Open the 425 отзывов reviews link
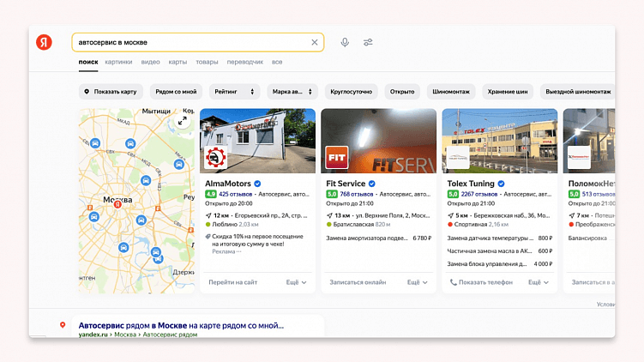Image resolution: width=644 pixels, height=362 pixels. tap(235, 194)
